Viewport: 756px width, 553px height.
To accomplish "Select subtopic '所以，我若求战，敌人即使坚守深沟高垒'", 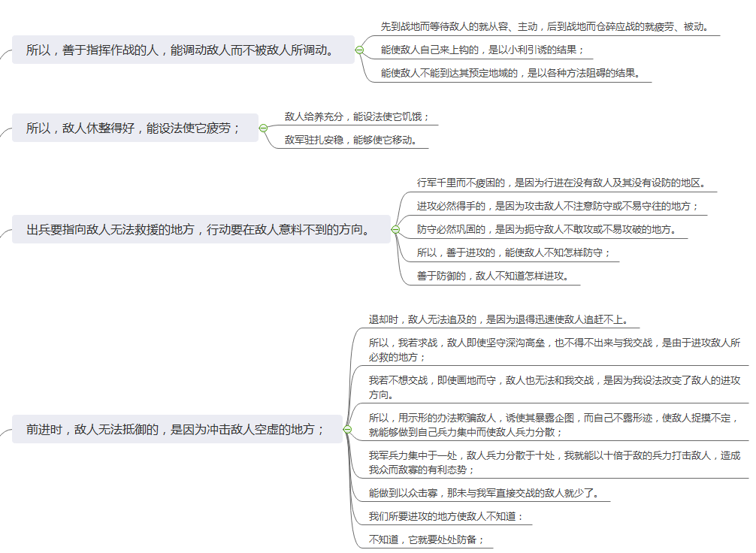I will click(x=555, y=349).
